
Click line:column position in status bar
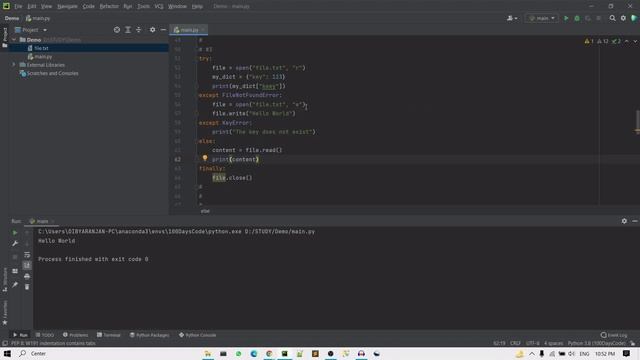tap(499, 343)
